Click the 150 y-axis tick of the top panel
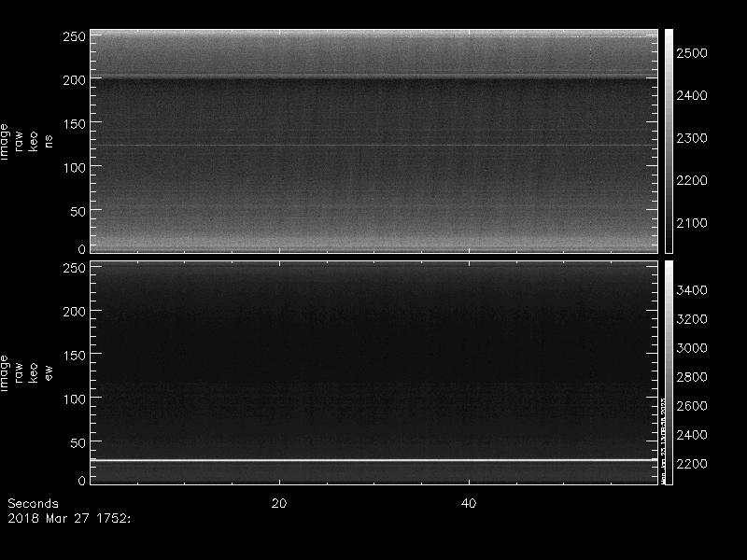This screenshot has width=747, height=560. [x=74, y=124]
